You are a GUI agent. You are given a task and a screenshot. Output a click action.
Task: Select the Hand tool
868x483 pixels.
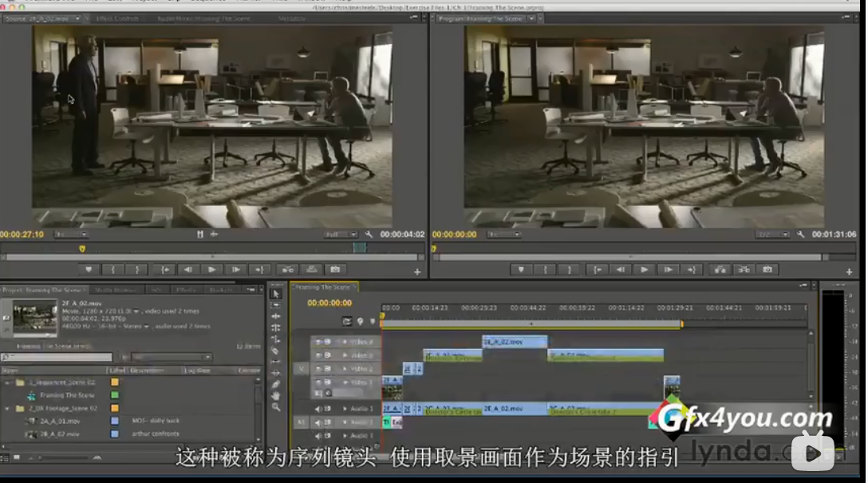tap(276, 395)
